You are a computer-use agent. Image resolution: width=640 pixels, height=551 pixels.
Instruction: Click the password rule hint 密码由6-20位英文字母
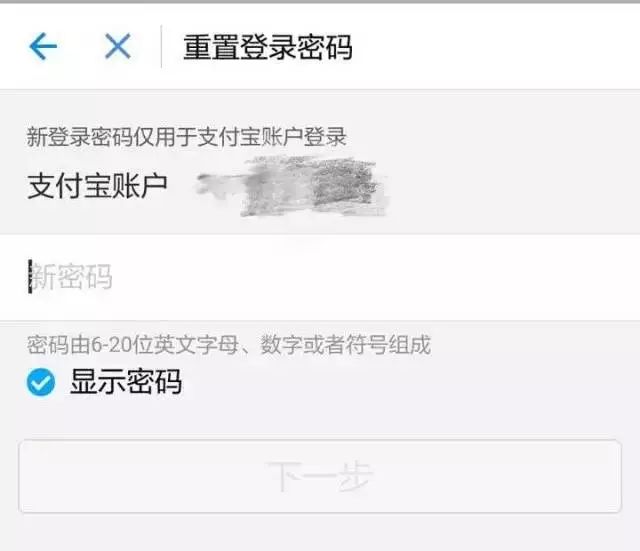[133, 345]
